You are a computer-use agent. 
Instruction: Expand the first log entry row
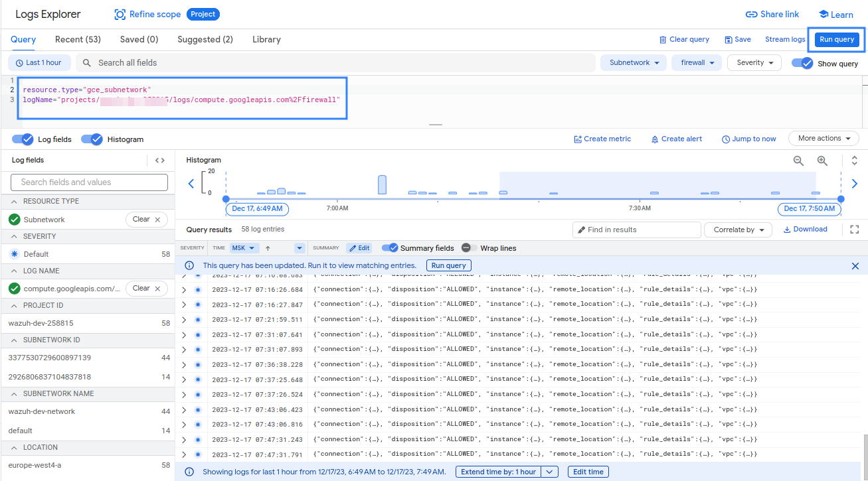coord(184,289)
